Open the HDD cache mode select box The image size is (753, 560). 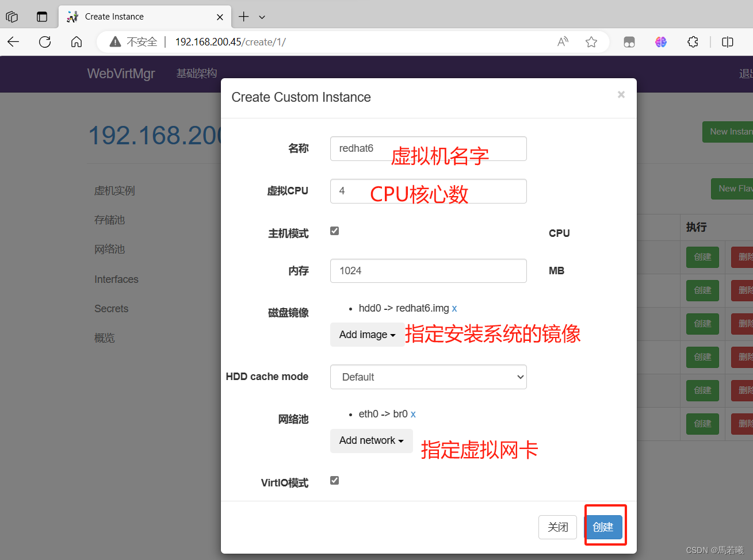coord(429,377)
